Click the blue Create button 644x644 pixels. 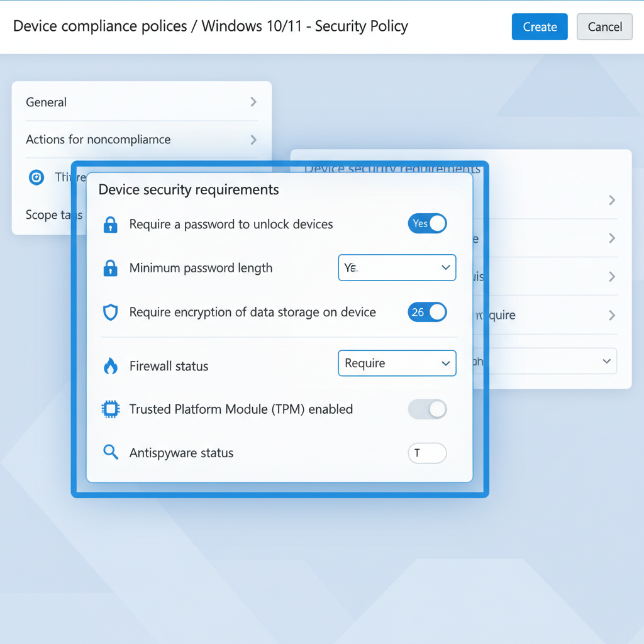[539, 26]
